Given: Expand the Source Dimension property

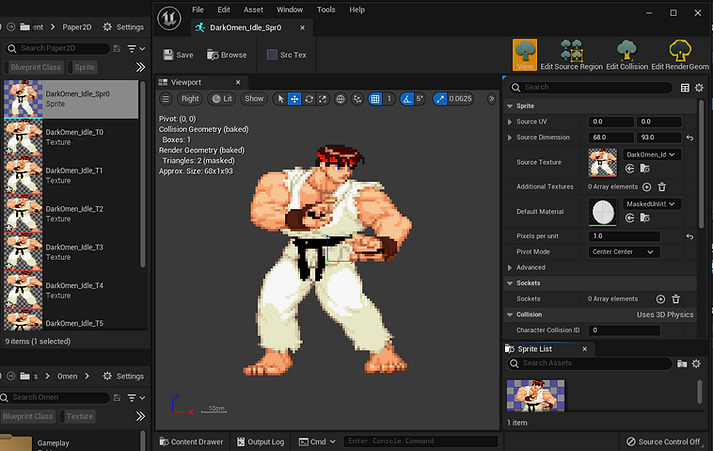Looking at the screenshot, I should tap(510, 137).
